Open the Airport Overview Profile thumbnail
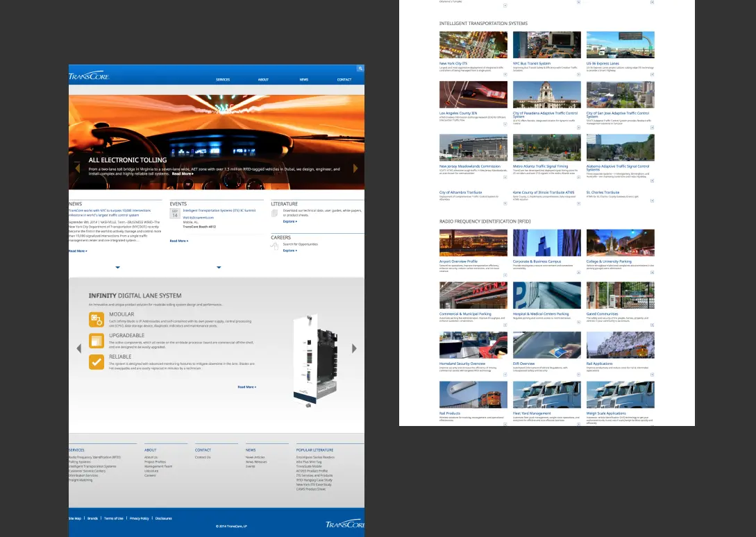The image size is (756, 537). click(473, 242)
